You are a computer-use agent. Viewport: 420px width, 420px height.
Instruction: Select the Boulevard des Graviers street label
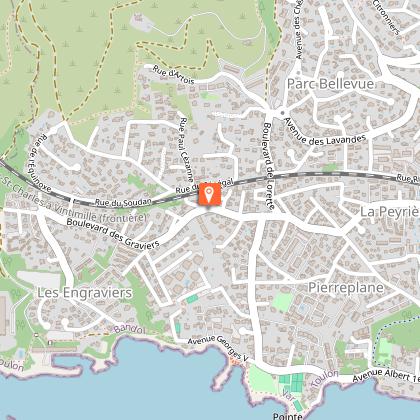coord(113,233)
